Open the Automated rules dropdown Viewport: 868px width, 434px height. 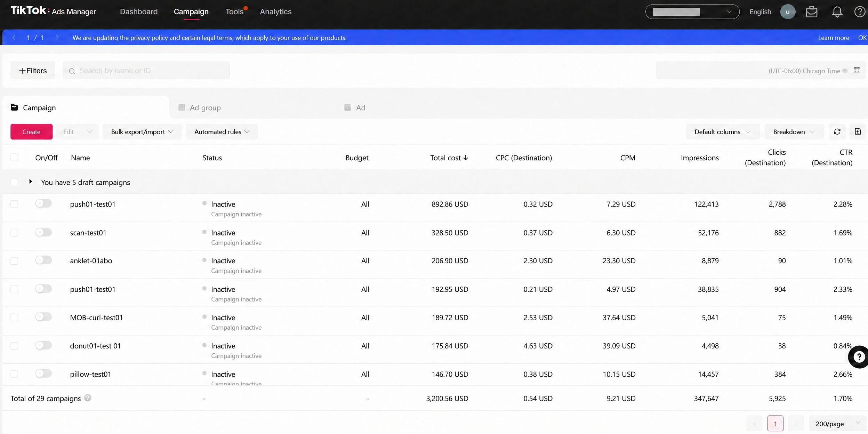coord(222,132)
